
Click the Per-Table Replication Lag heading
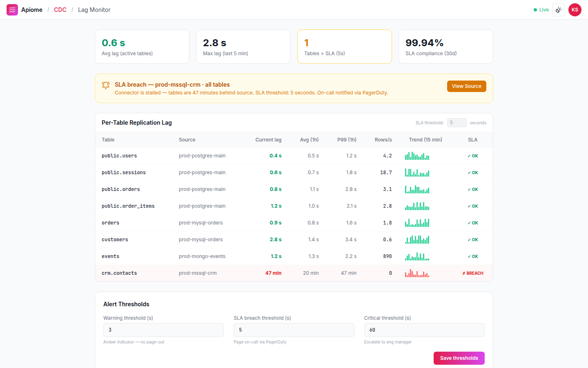pos(137,123)
